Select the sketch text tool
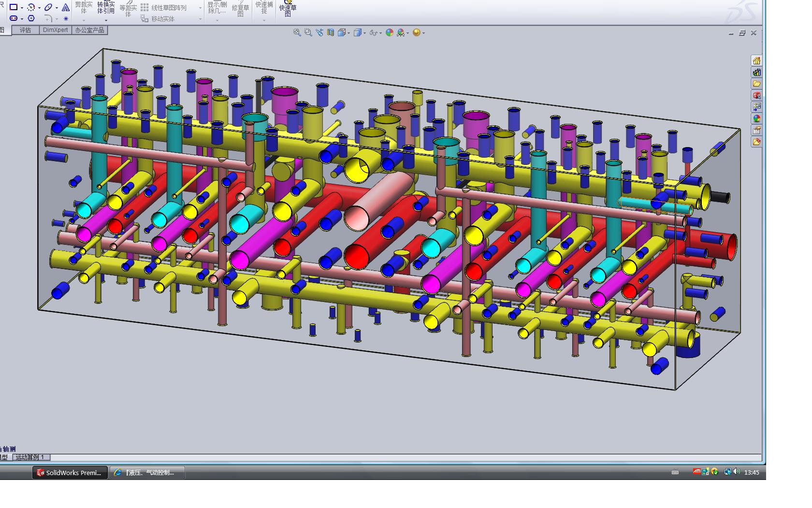Viewport: 812px width, 508px height. coord(66,7)
